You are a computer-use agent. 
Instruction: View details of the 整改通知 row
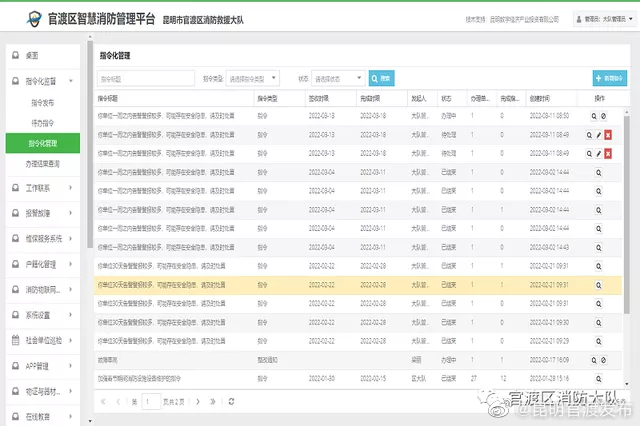[x=594, y=360]
